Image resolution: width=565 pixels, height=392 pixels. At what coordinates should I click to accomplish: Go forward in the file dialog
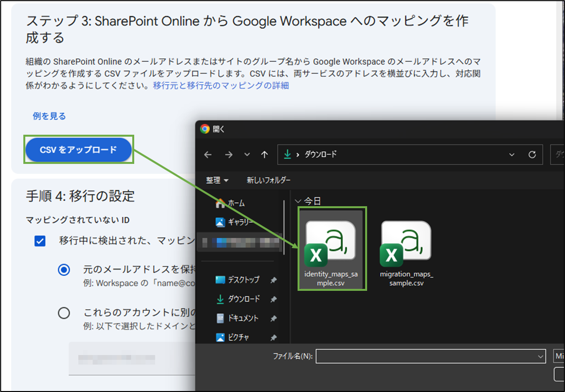click(229, 155)
